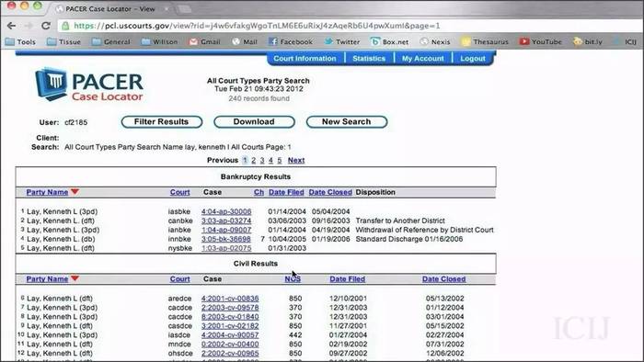Select the My Account tab
This screenshot has width=644, height=362.
pyautogui.click(x=422, y=59)
